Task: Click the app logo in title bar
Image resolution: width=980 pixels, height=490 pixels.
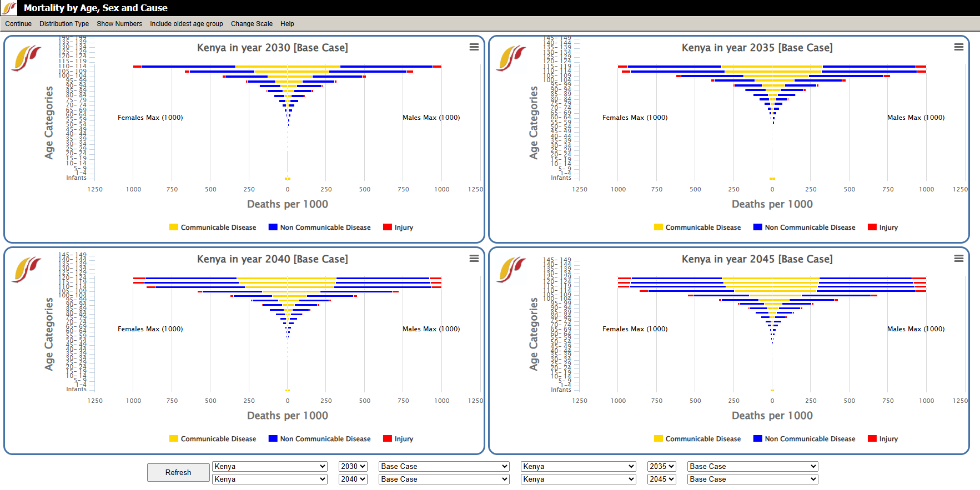Action: tap(9, 8)
